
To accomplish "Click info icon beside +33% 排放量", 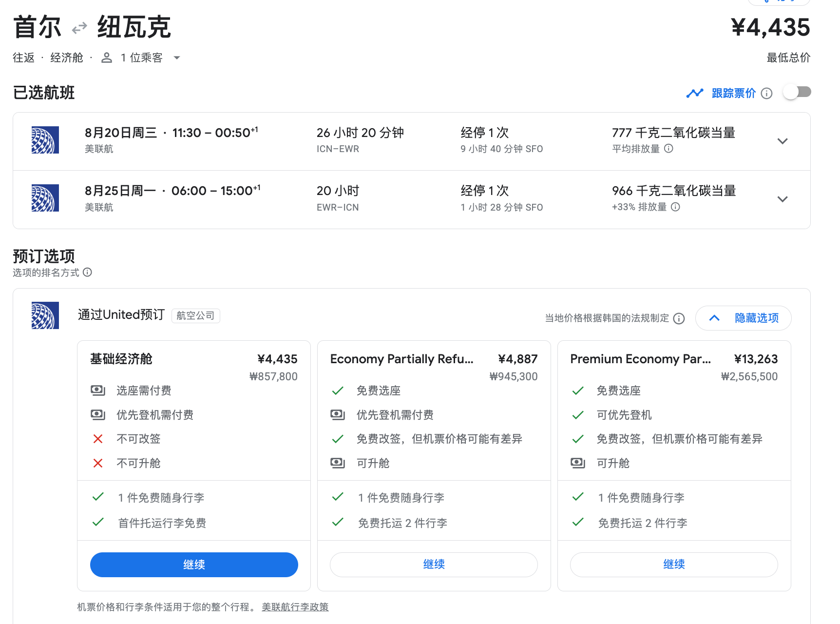I will (675, 207).
